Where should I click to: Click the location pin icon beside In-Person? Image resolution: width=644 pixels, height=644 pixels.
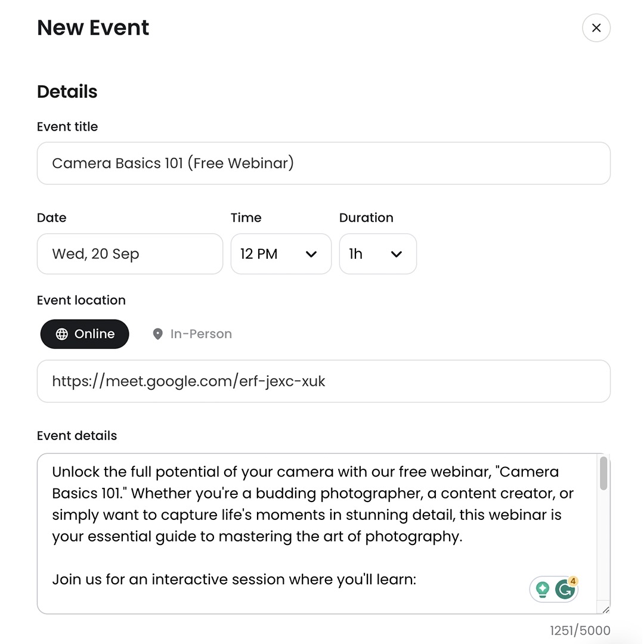[157, 334]
